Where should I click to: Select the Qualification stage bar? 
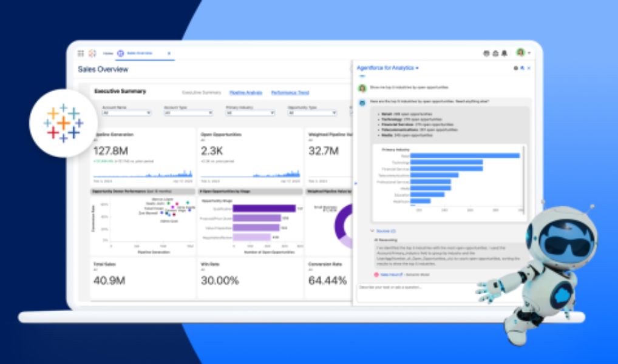(x=264, y=209)
